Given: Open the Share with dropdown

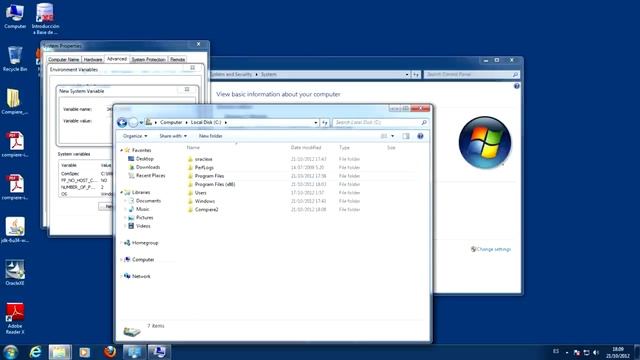Looking at the screenshot, I should pos(173,136).
